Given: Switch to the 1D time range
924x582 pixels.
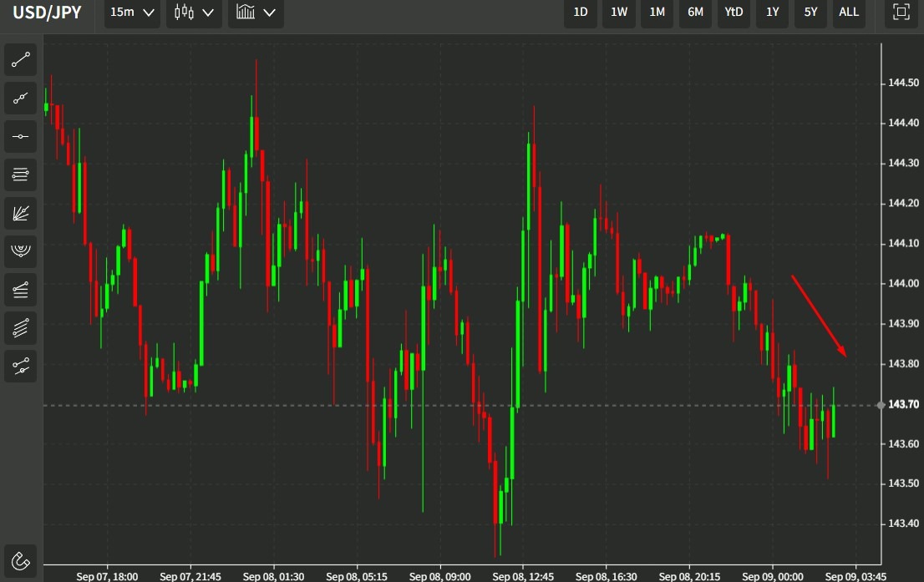Looking at the screenshot, I should point(580,12).
